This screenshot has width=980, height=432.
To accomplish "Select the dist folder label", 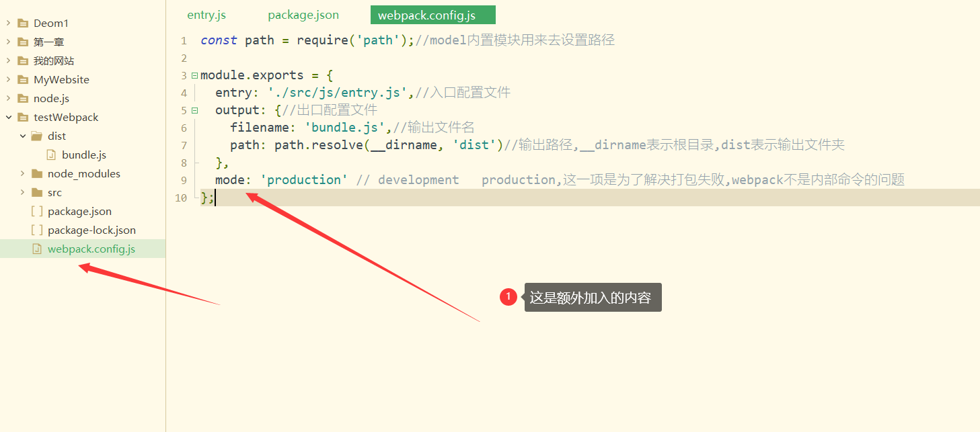I will point(56,136).
